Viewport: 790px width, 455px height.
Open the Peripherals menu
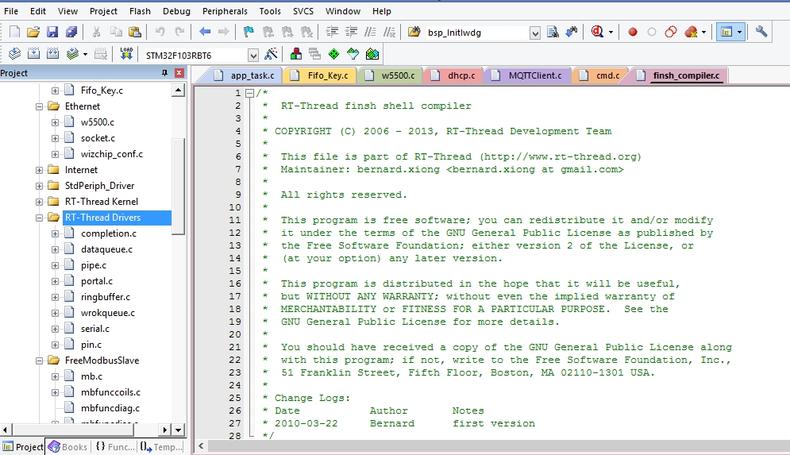[225, 11]
